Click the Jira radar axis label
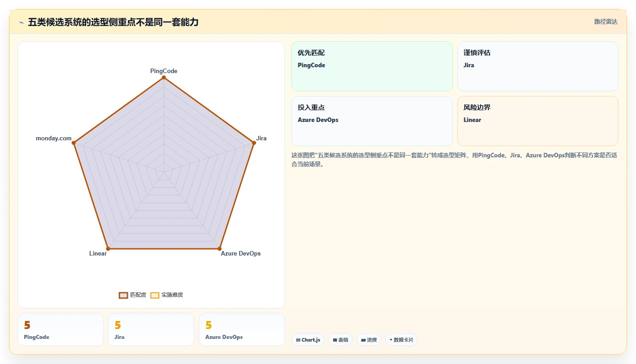 [x=261, y=138]
